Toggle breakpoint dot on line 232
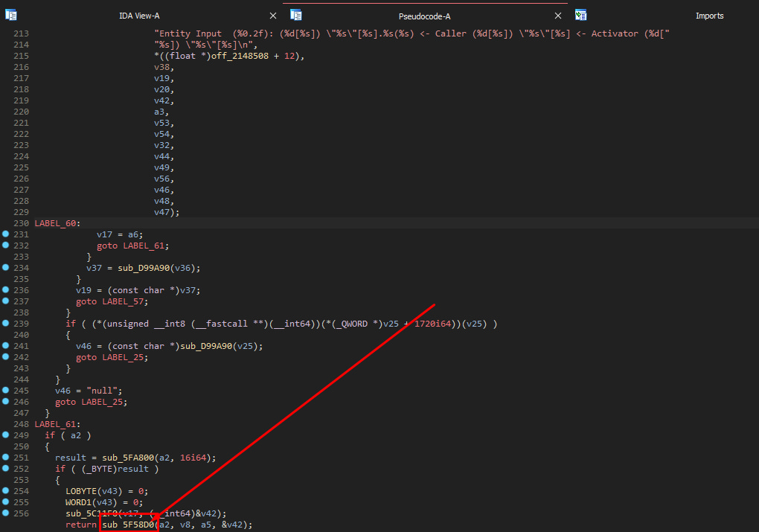 point(6,245)
